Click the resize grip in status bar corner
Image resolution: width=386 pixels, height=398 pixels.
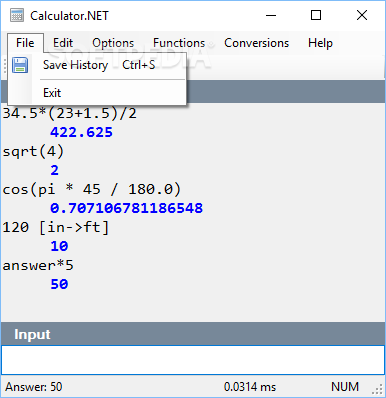[x=378, y=389]
